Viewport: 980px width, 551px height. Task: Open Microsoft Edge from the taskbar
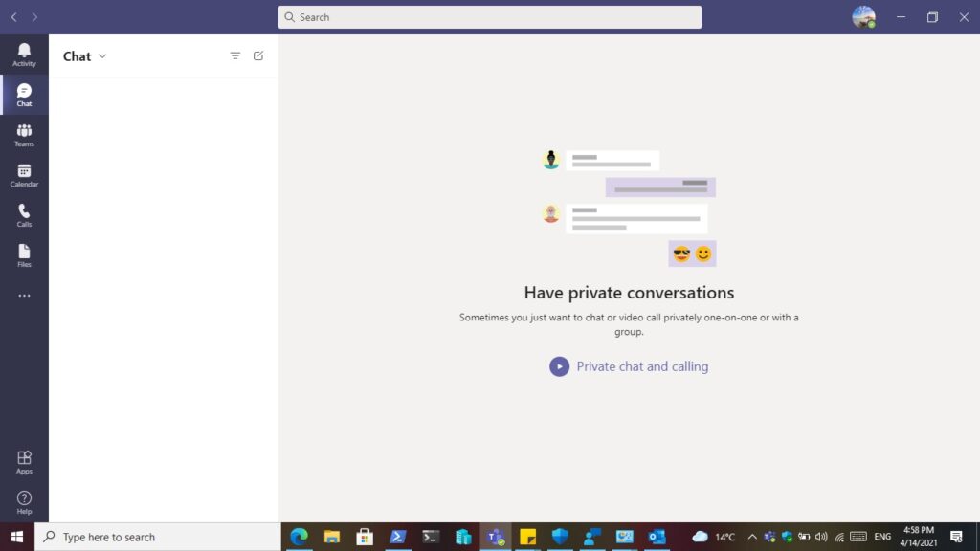point(299,537)
